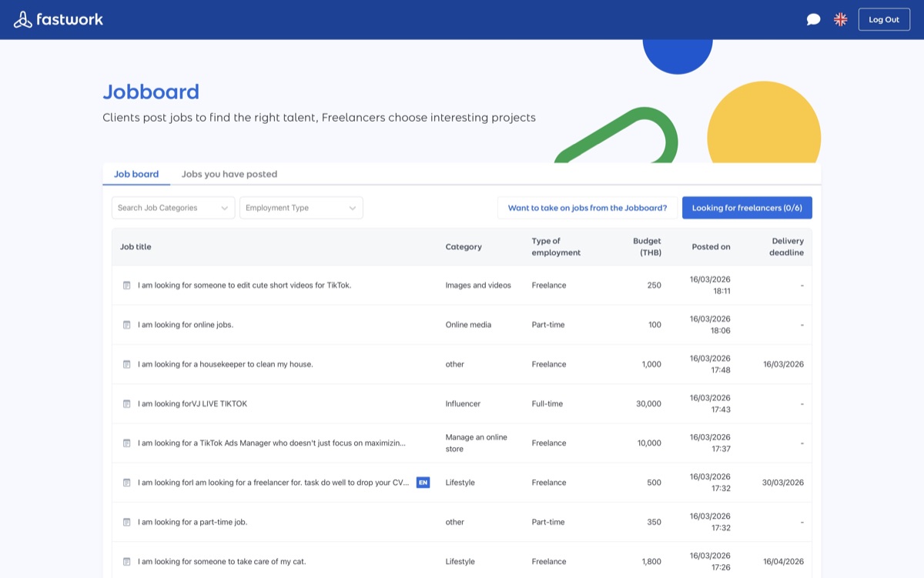Click the "Looking for freelancers (0/6)" button
924x578 pixels.
[746, 207]
